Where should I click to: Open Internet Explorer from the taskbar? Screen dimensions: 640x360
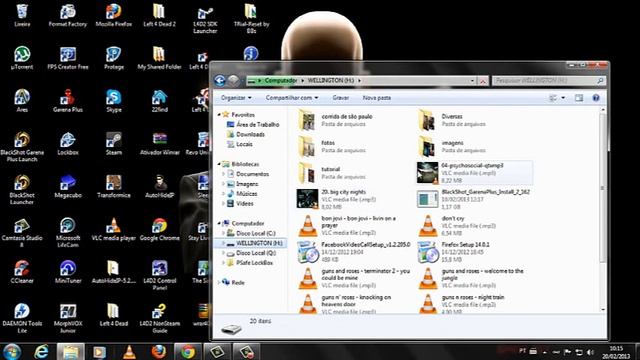41,351
